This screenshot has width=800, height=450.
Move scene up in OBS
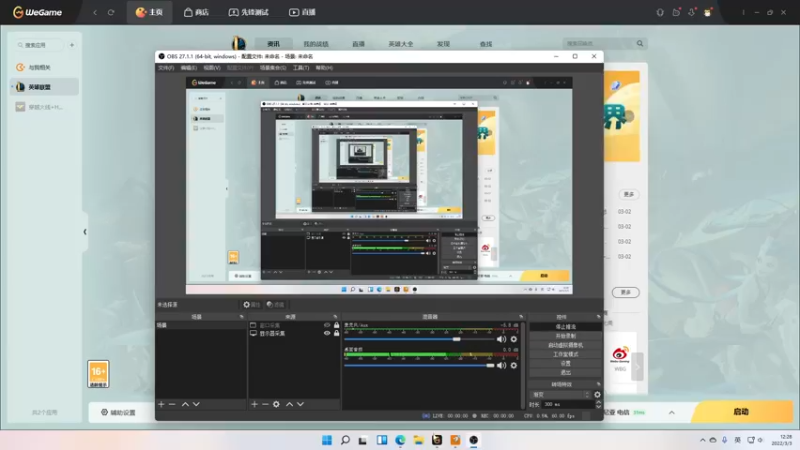185,404
